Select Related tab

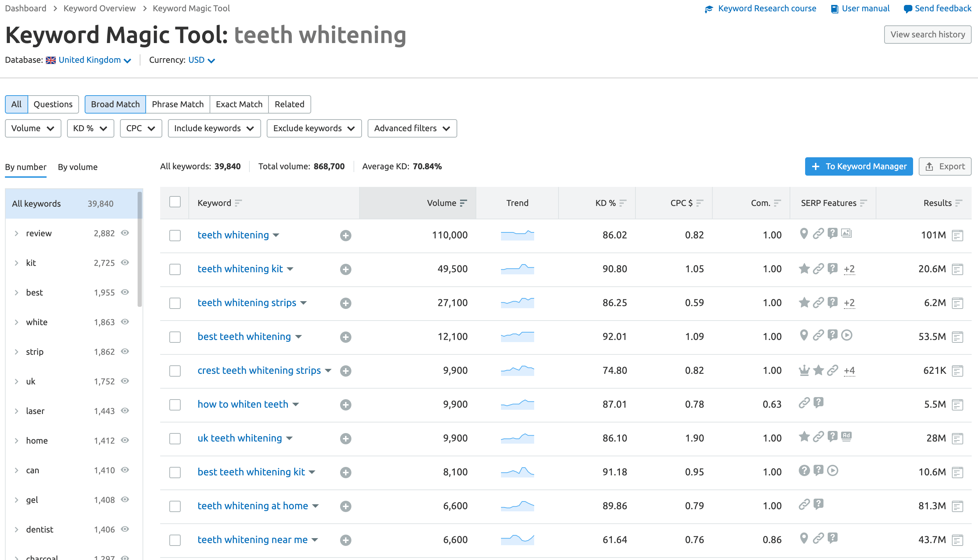pyautogui.click(x=289, y=104)
